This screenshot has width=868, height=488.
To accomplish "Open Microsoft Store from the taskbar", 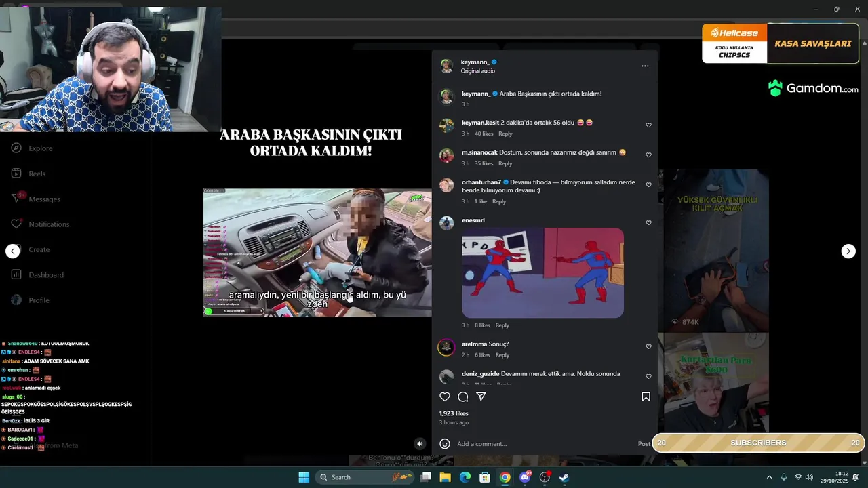I will 485,477.
